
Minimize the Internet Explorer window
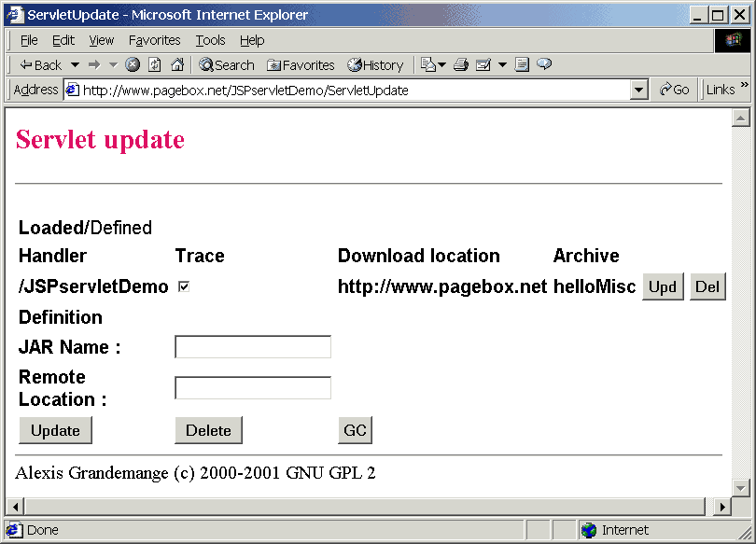(698, 15)
